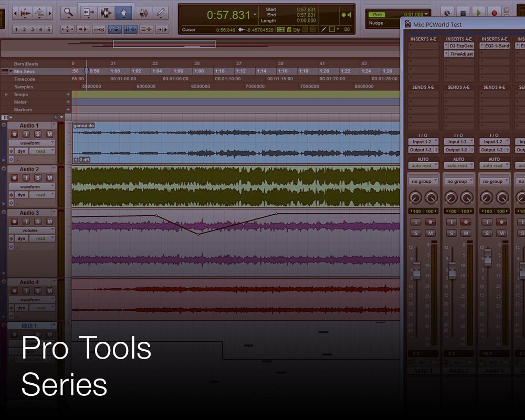Click Link Track and Edit Selection icon
This screenshot has height=420, width=525.
[x=146, y=29]
